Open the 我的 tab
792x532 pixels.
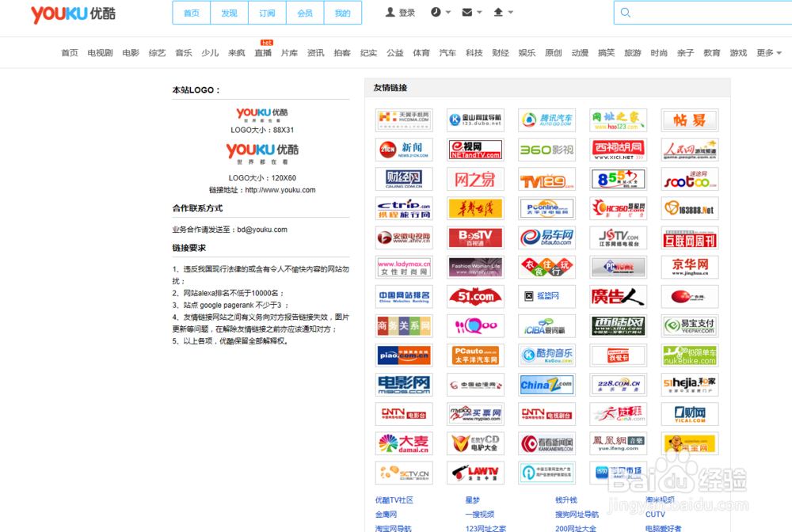click(342, 13)
